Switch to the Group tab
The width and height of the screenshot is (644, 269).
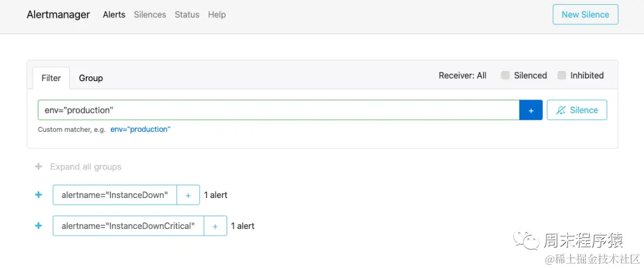(x=91, y=78)
